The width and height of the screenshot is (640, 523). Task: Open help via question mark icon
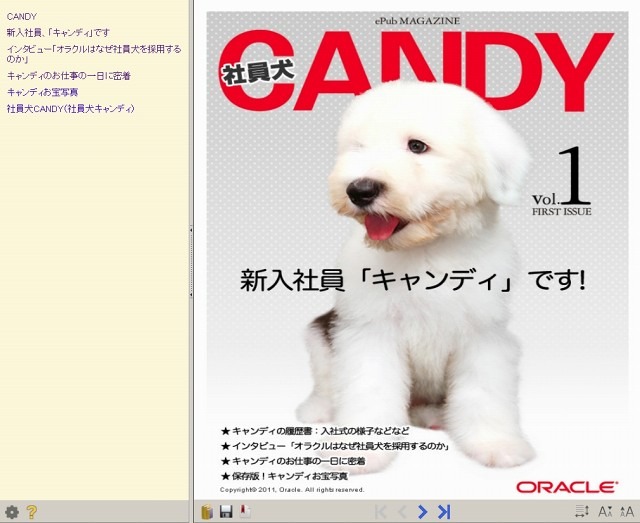(x=32, y=512)
